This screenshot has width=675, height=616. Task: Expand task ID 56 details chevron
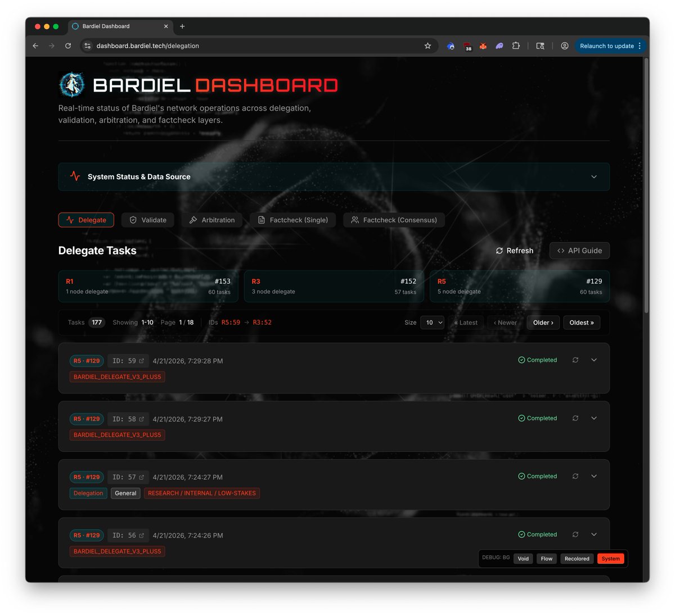[x=594, y=535]
